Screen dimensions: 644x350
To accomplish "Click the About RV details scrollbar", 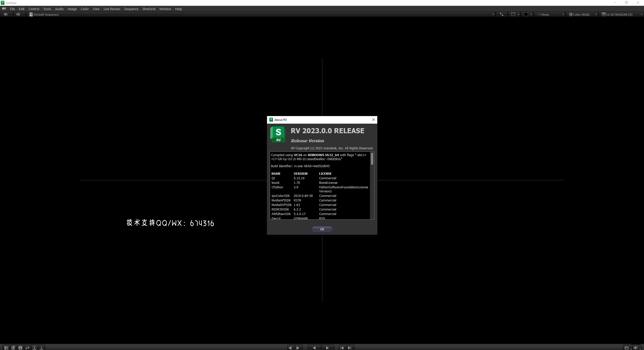I will click(x=372, y=159).
